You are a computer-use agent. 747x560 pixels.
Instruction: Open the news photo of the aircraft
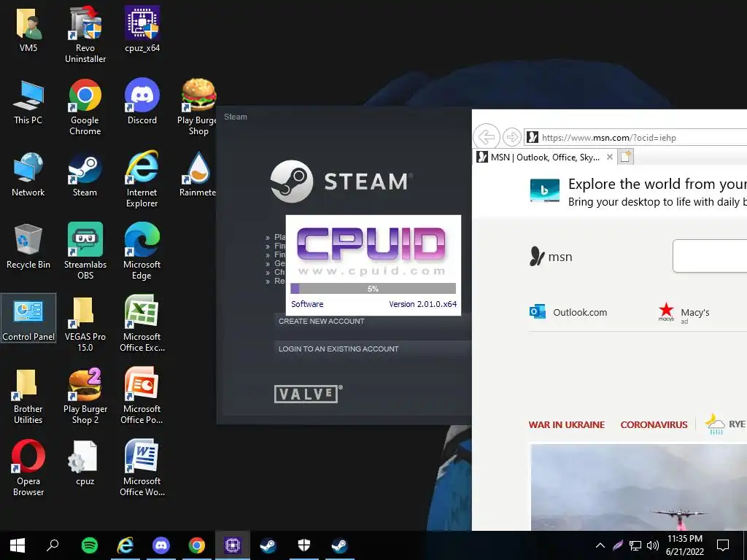coord(638,488)
